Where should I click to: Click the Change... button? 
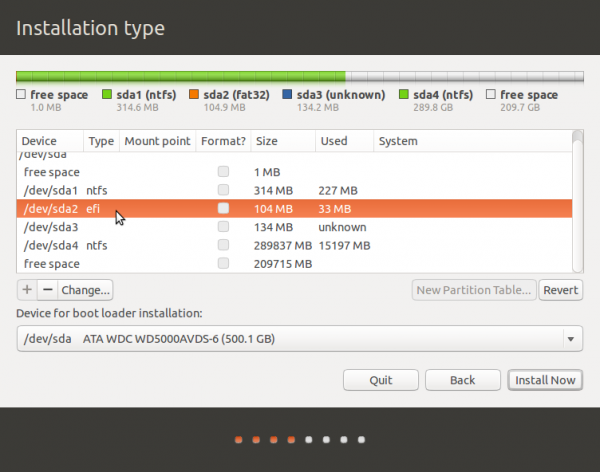pos(85,290)
